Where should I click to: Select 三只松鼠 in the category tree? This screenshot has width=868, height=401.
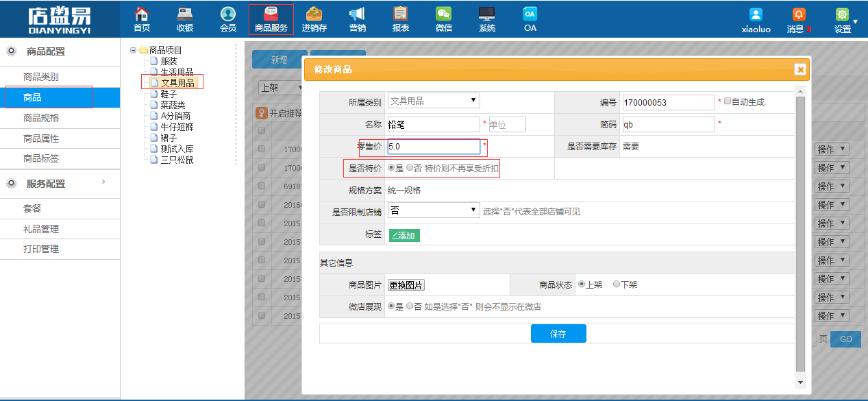[x=177, y=160]
